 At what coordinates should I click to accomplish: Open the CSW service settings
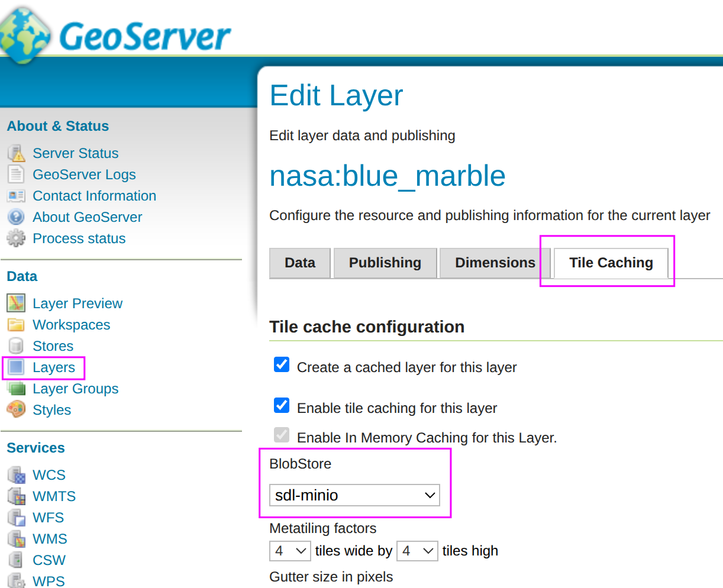pyautogui.click(x=49, y=560)
